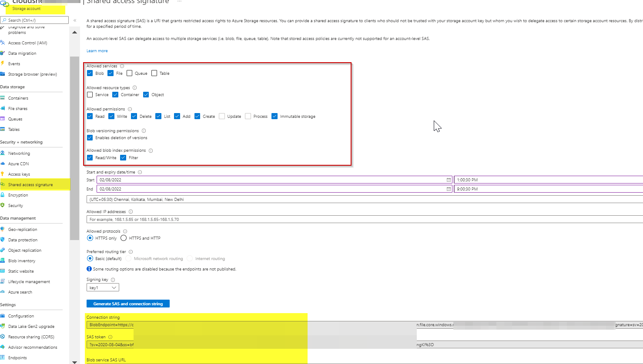Click the Allowed IP addresses field

pos(365,219)
